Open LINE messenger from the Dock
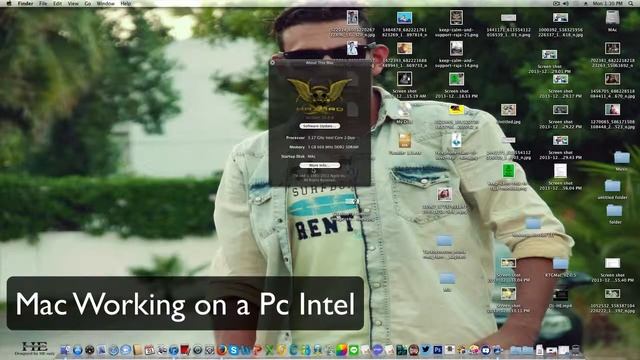 [354, 350]
